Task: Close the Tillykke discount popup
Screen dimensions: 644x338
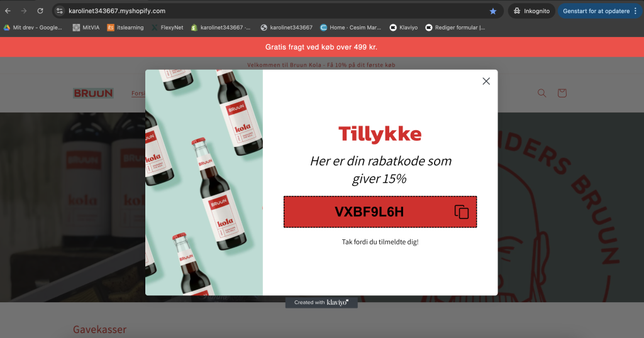Action: [x=486, y=81]
